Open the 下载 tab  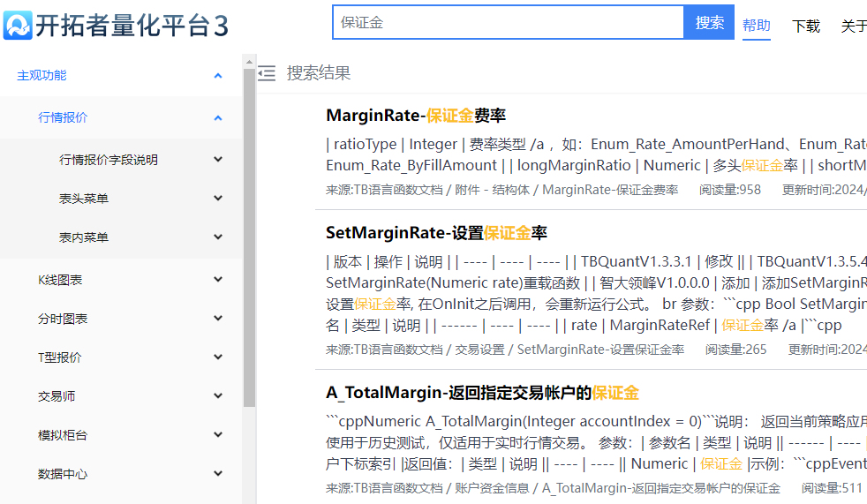pos(805,26)
